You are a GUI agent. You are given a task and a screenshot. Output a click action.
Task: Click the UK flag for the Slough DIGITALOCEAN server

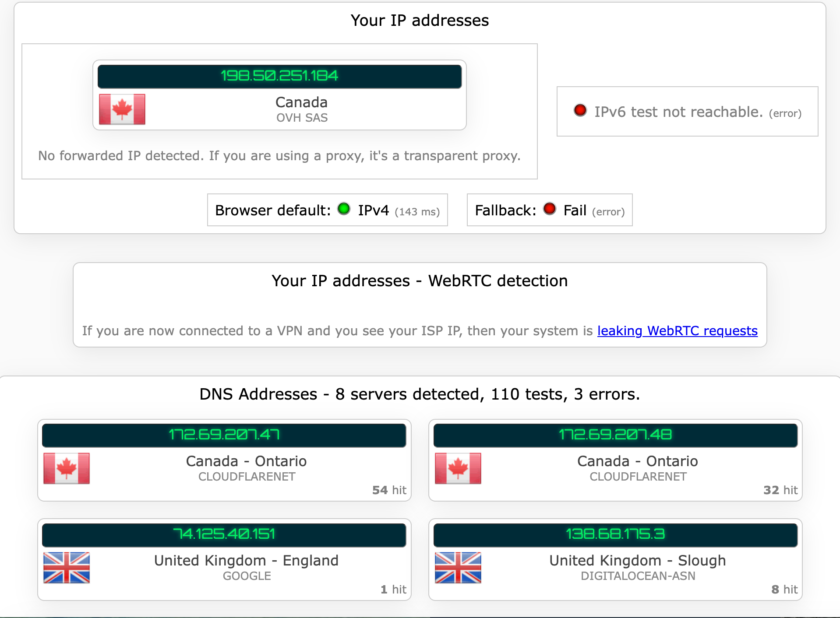pos(458,568)
